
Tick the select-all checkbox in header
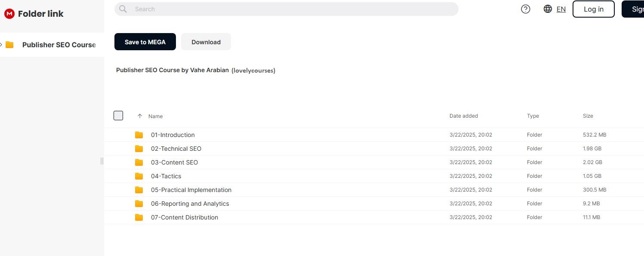click(x=118, y=116)
